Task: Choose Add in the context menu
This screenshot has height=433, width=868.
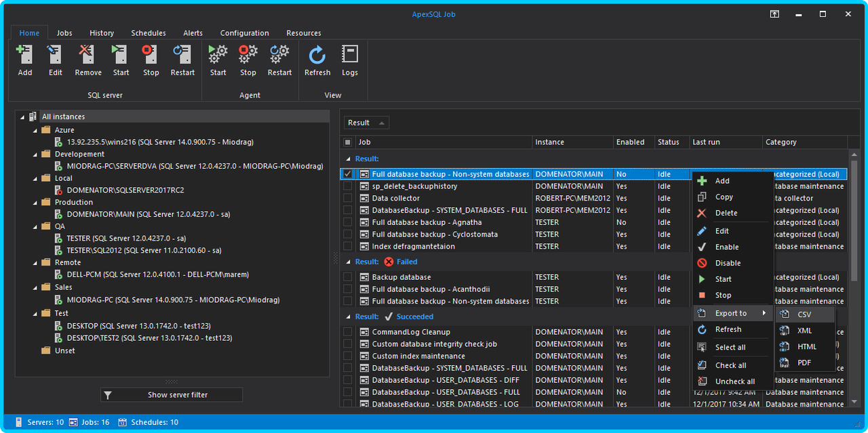Action: tap(733, 181)
